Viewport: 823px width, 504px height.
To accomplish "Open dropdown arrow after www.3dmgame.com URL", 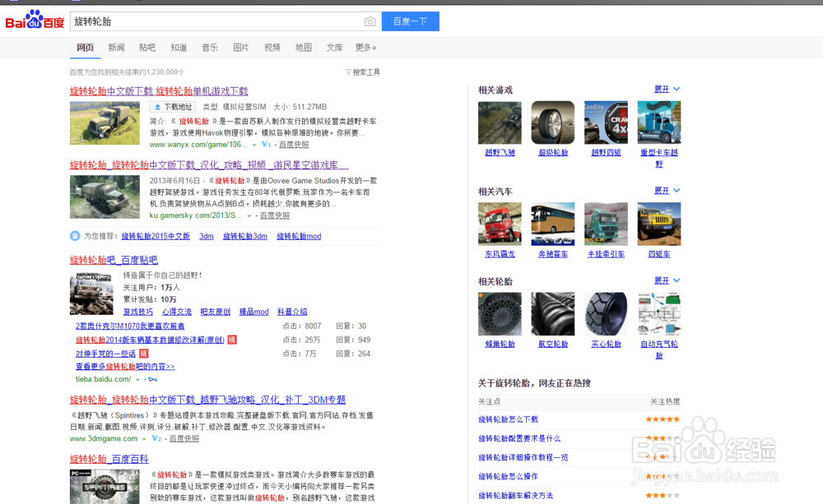I will tap(144, 439).
